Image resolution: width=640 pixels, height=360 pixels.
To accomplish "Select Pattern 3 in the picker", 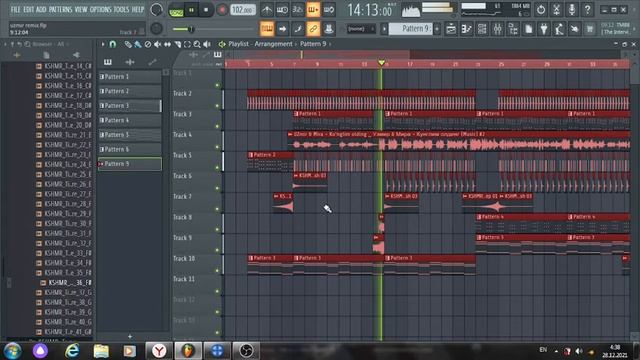I will 130,106.
